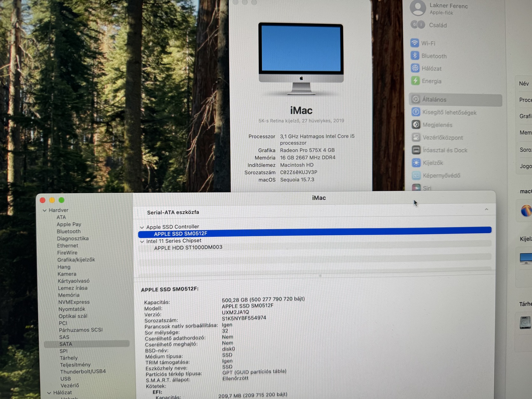The image size is (532, 399).
Task: Select ATA in the Hardver list
Action: point(61,217)
